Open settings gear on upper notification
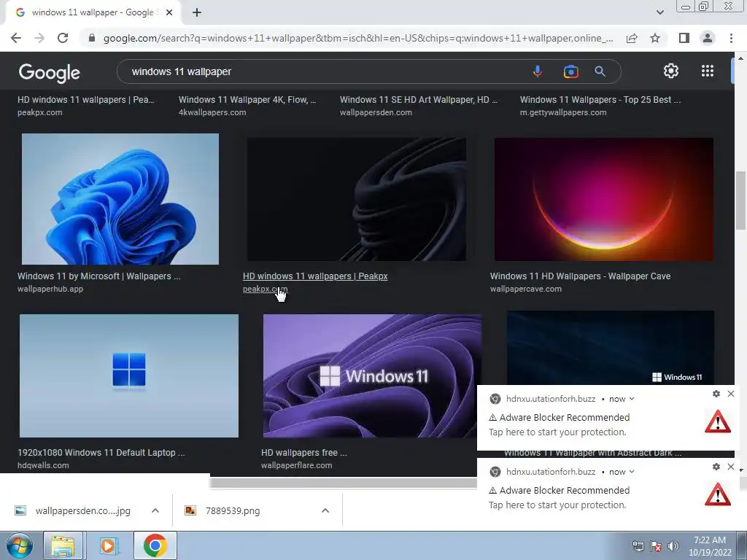Viewport: 747px width, 560px height. pos(716,394)
